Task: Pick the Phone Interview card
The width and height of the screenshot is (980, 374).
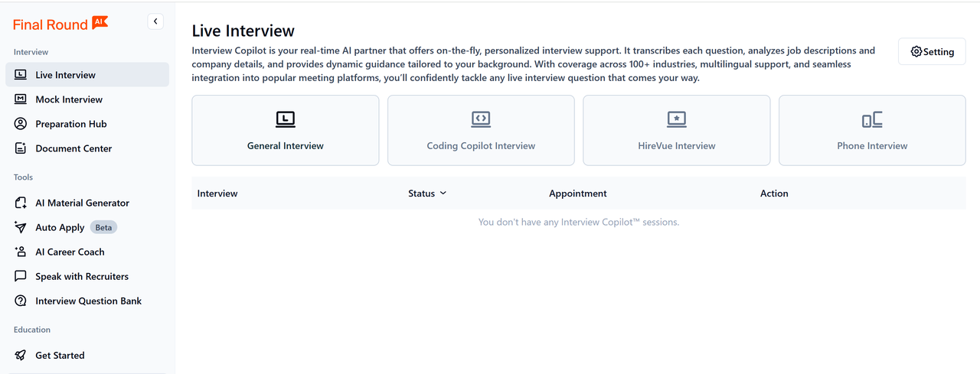Action: point(872,130)
